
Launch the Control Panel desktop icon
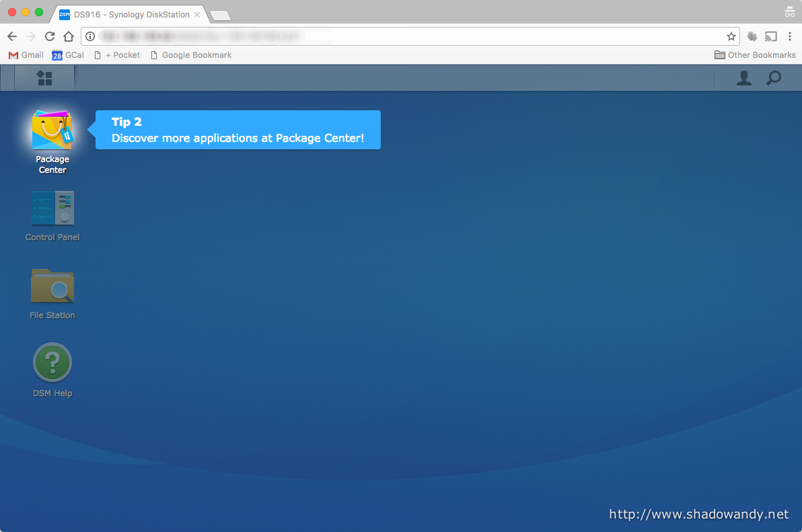click(x=52, y=208)
